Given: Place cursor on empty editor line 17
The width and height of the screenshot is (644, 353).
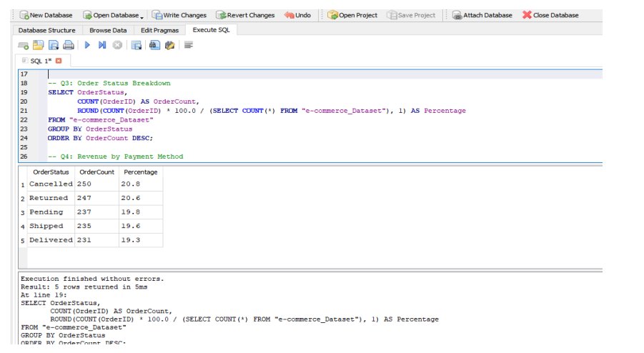Looking at the screenshot, I should click(x=325, y=74).
